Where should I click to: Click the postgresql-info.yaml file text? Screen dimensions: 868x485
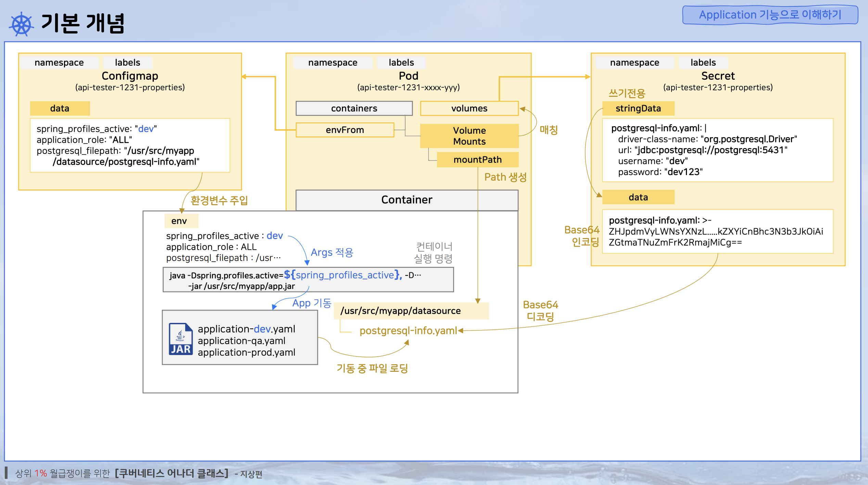pos(408,331)
